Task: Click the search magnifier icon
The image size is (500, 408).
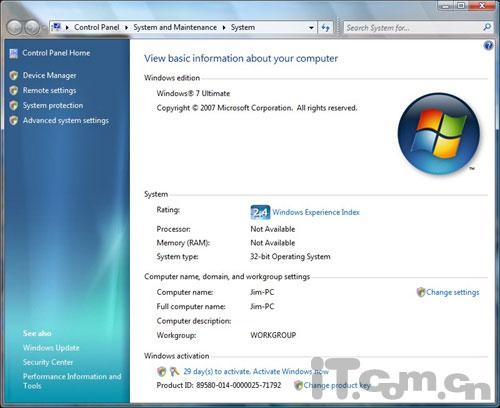Action: 487,27
